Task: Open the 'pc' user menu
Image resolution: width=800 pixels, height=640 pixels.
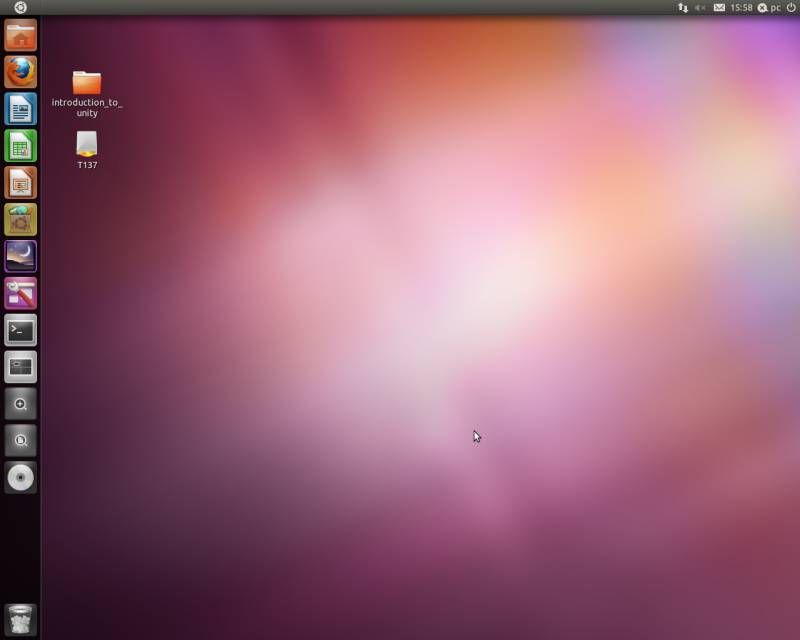Action: tap(769, 8)
